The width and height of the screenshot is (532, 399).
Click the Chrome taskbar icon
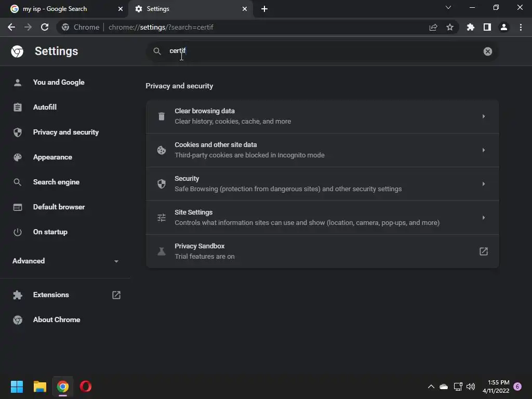tap(63, 387)
